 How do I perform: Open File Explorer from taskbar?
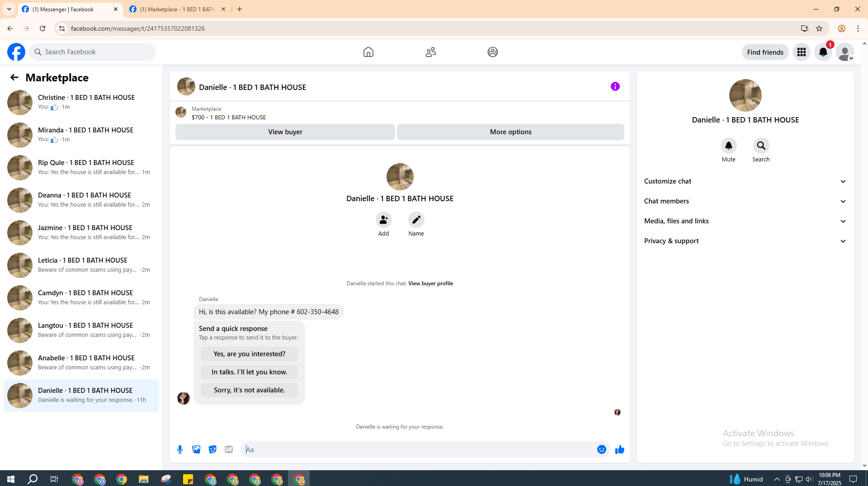[x=144, y=479]
